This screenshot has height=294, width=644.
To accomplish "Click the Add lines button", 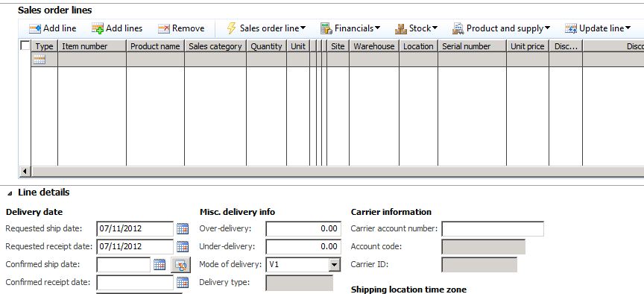I will point(117,28).
